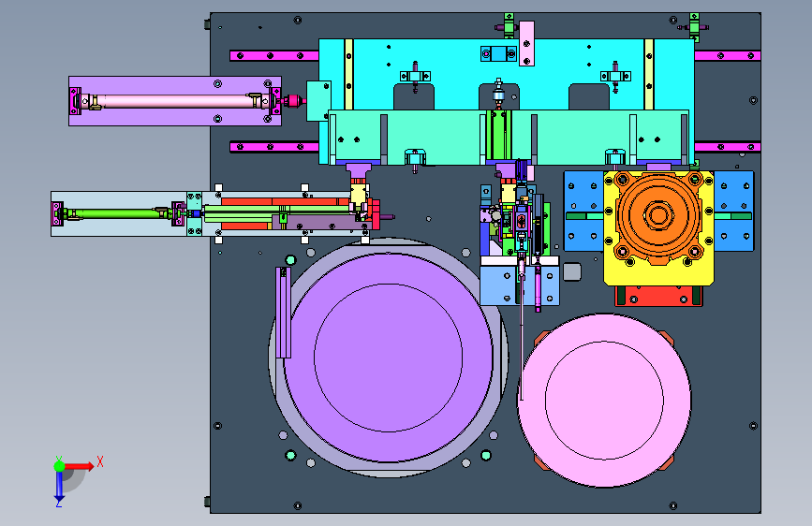Select the small pink vertical plate at top
This screenshot has width=812, height=526.
526,43
